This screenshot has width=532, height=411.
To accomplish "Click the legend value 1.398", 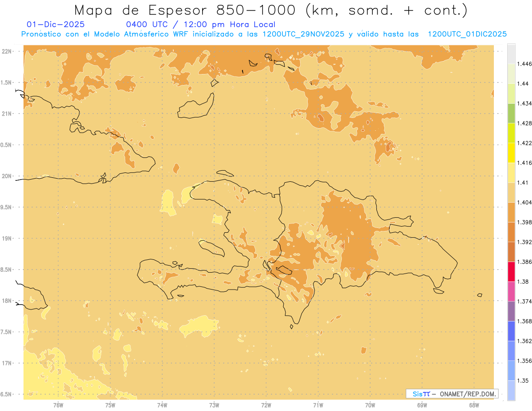I will click(524, 222).
